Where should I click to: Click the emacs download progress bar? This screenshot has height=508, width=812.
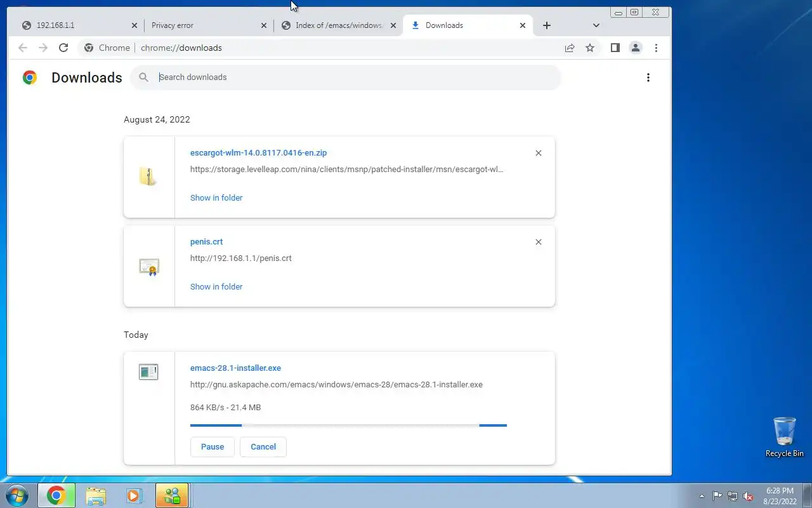[348, 425]
